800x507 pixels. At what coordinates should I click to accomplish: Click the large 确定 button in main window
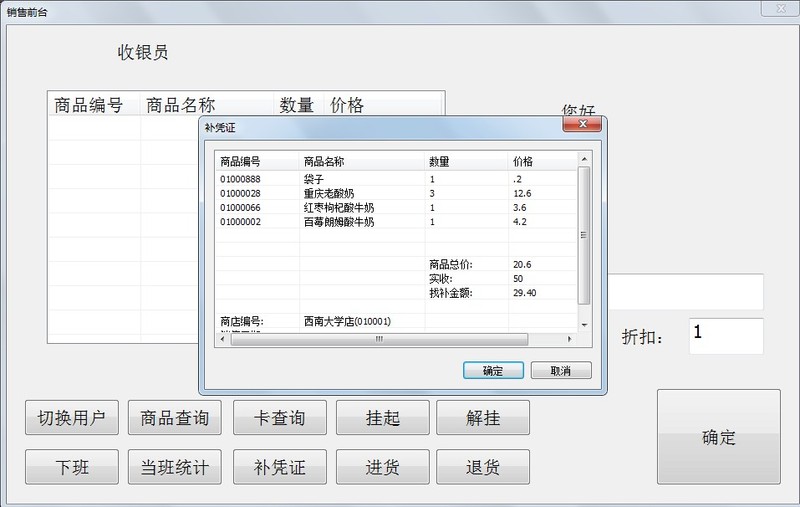click(x=718, y=437)
